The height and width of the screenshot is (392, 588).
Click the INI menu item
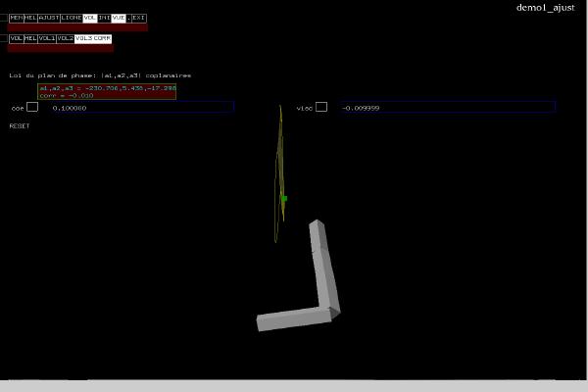pyautogui.click(x=105, y=18)
